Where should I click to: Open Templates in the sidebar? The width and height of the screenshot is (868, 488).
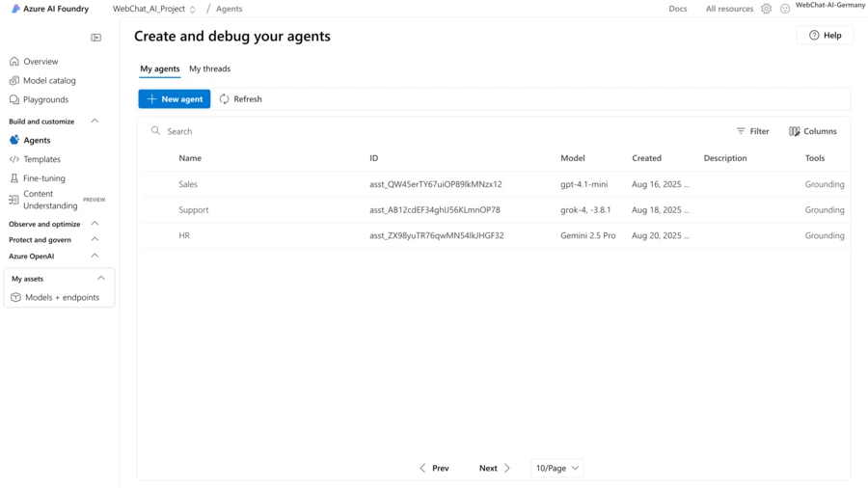pos(41,159)
